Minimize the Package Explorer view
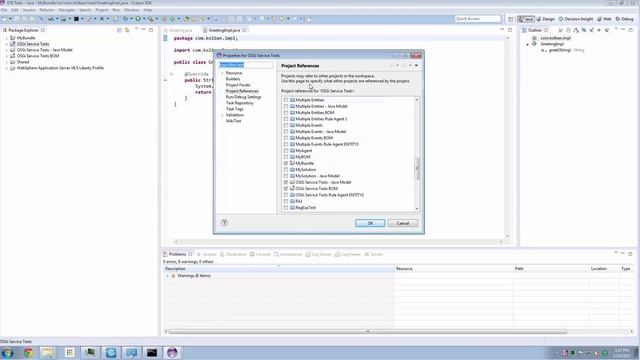The image size is (640, 360). pyautogui.click(x=144, y=30)
